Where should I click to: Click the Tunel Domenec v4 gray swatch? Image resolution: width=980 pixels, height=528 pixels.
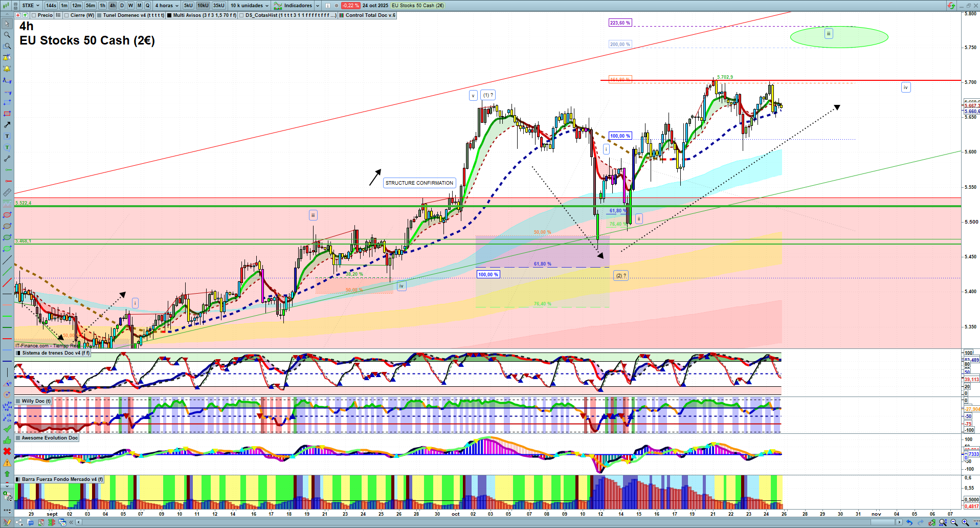pos(99,15)
